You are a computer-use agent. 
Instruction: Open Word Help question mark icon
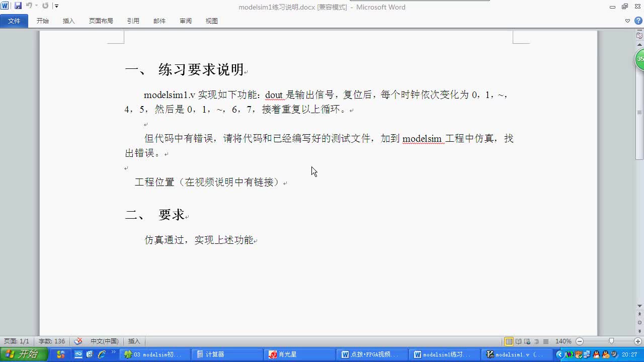pyautogui.click(x=638, y=21)
